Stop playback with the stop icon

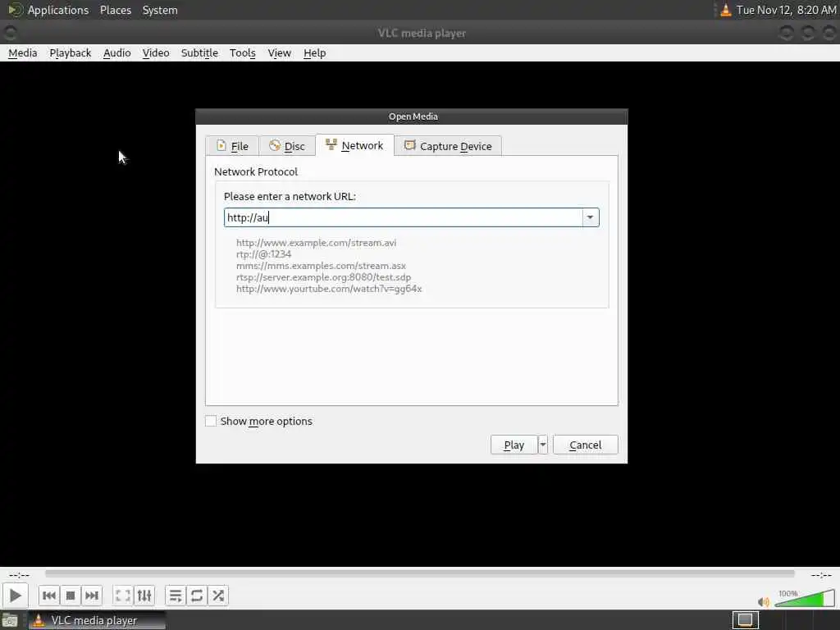point(71,596)
